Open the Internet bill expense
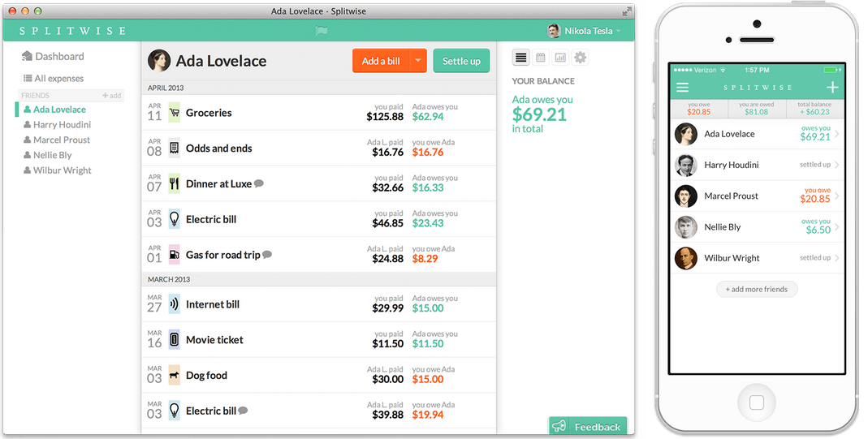 coord(319,304)
